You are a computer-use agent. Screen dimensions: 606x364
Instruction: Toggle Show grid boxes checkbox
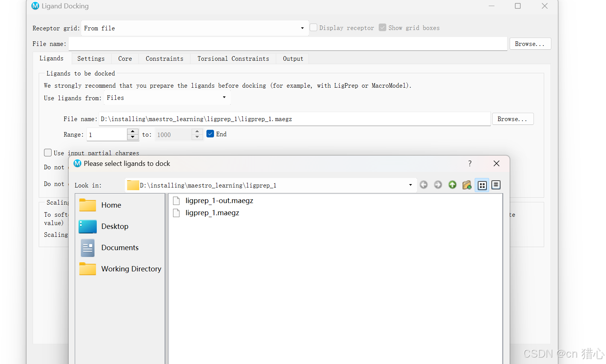pos(382,27)
